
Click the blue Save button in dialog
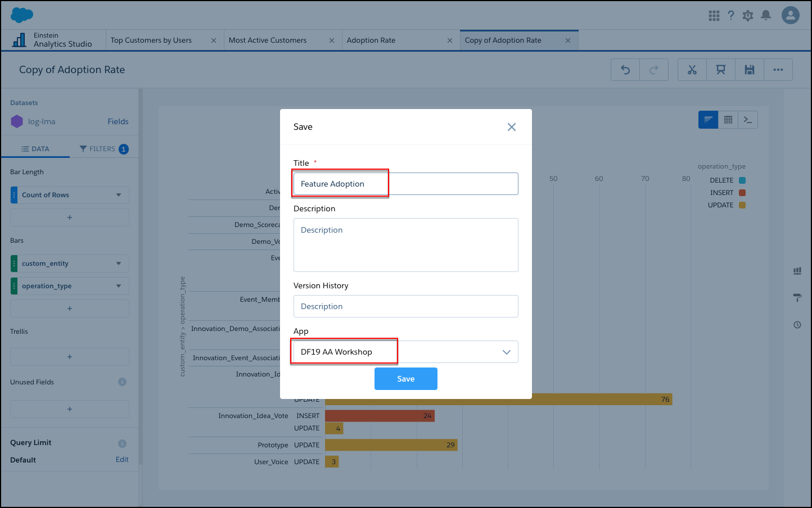pos(405,379)
